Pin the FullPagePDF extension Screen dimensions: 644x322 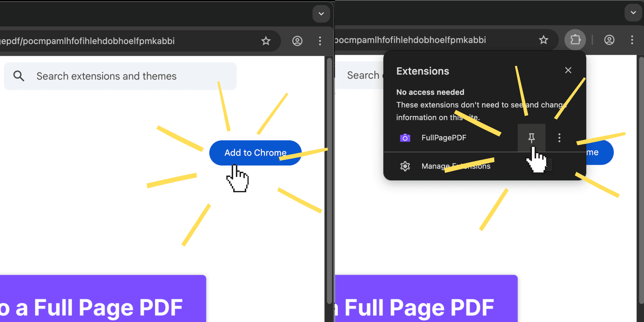pyautogui.click(x=531, y=138)
